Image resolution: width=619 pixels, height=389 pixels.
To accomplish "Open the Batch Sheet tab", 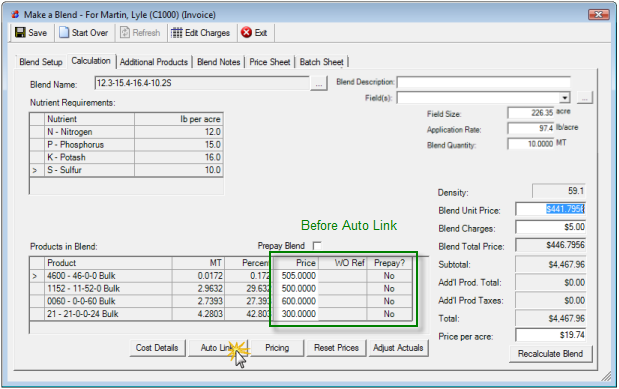I will click(x=321, y=62).
